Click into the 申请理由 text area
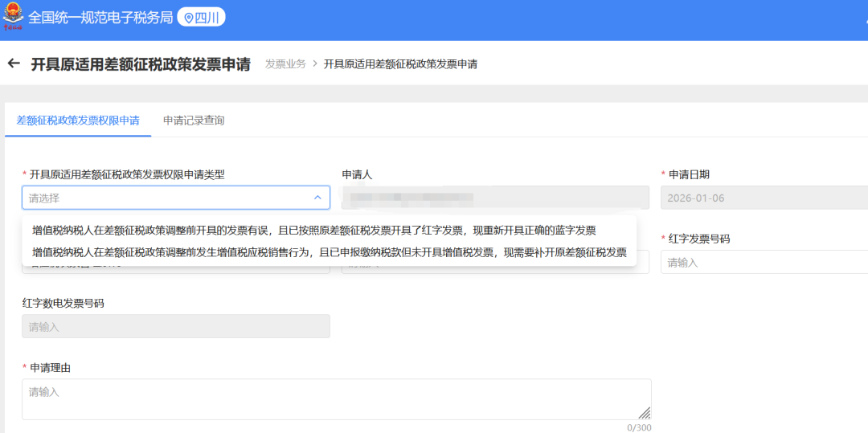This screenshot has height=433, width=868. [336, 399]
